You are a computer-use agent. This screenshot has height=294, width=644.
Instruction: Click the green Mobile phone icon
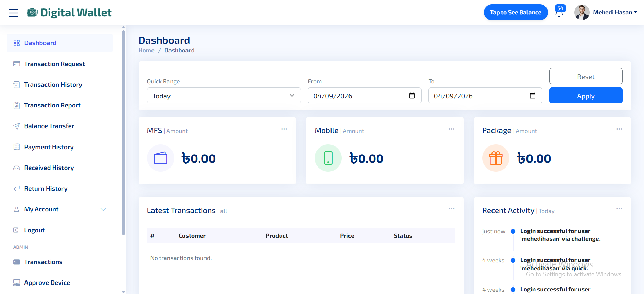[x=328, y=158]
